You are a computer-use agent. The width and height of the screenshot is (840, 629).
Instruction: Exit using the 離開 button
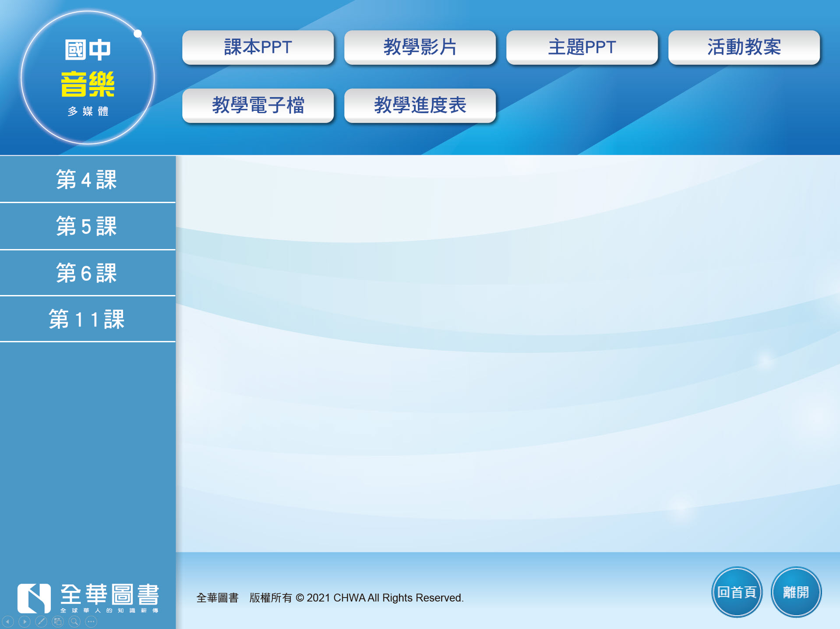(796, 592)
